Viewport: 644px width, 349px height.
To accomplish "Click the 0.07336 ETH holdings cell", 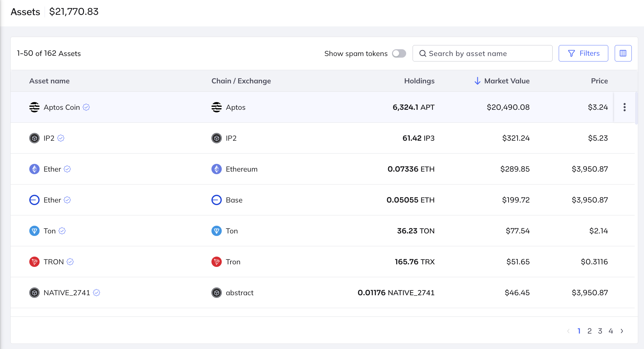I will [411, 169].
